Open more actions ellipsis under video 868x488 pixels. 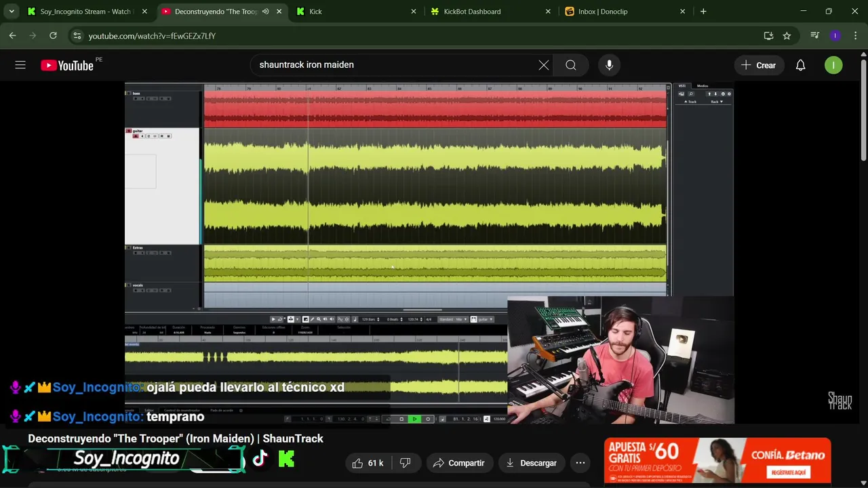(580, 463)
